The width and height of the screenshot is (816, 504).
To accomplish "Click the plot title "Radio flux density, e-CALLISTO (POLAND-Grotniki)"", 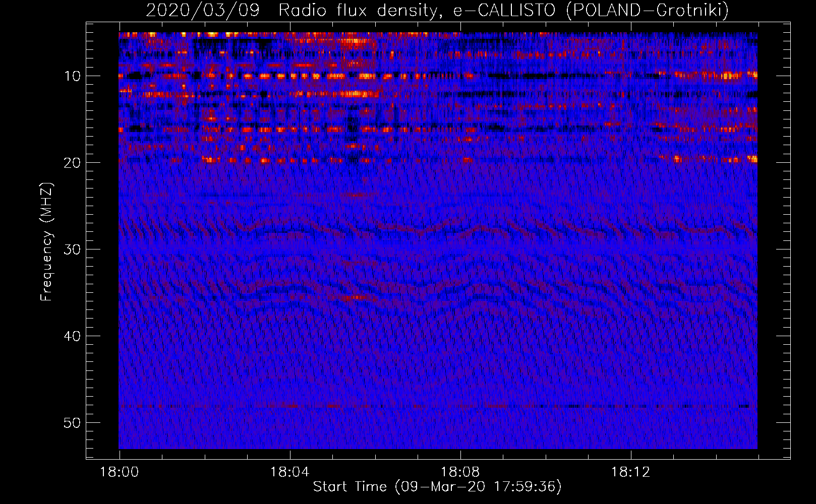I will 503,10.
